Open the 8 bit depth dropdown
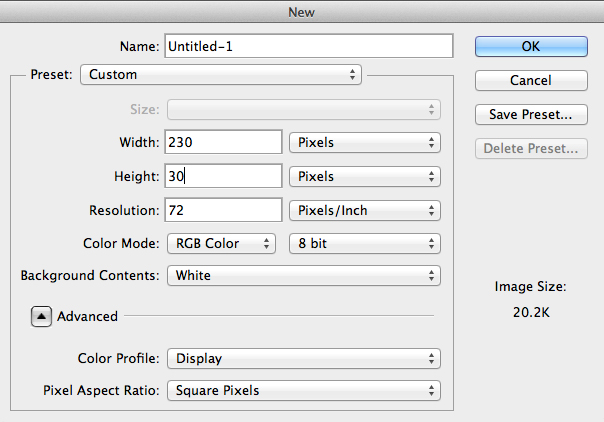604x422 pixels. 364,243
